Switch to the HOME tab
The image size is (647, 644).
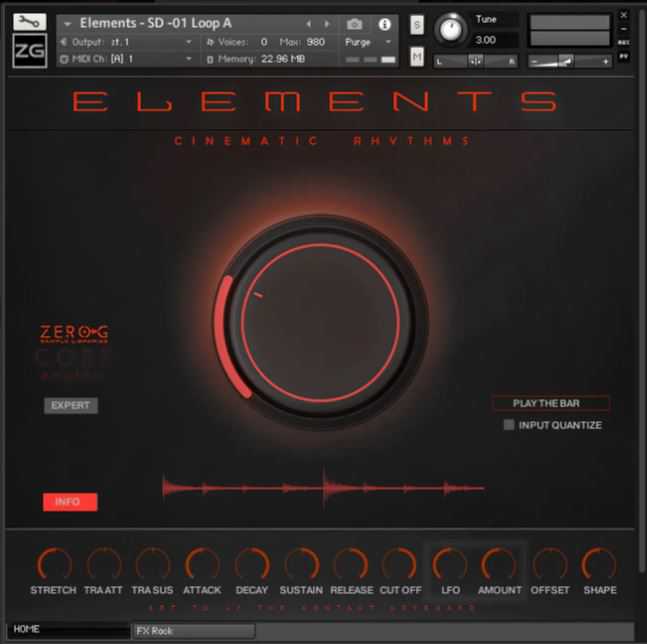point(66,630)
